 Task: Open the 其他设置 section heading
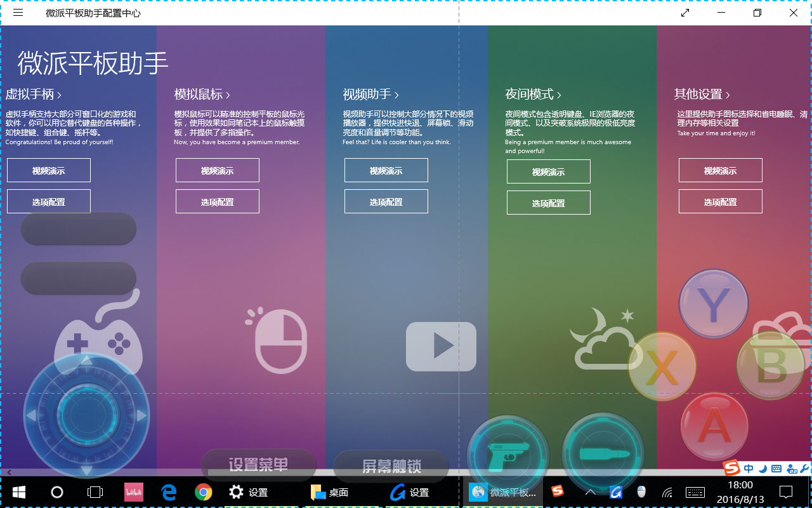(702, 95)
